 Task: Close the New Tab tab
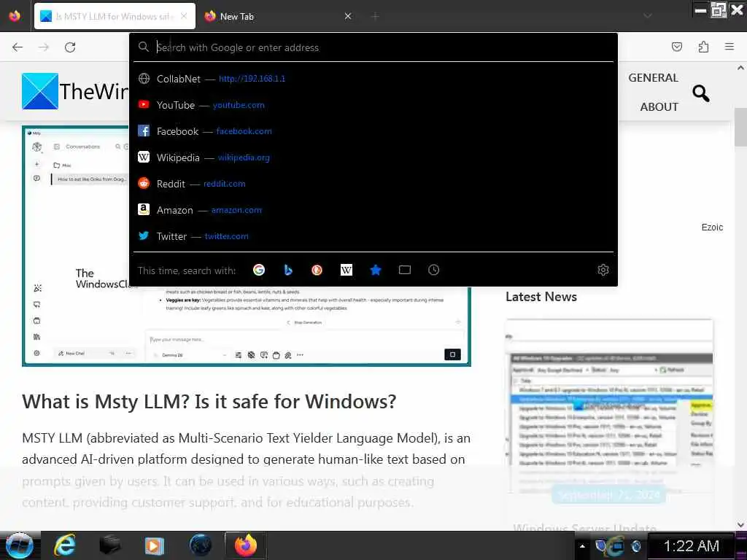[x=348, y=16]
